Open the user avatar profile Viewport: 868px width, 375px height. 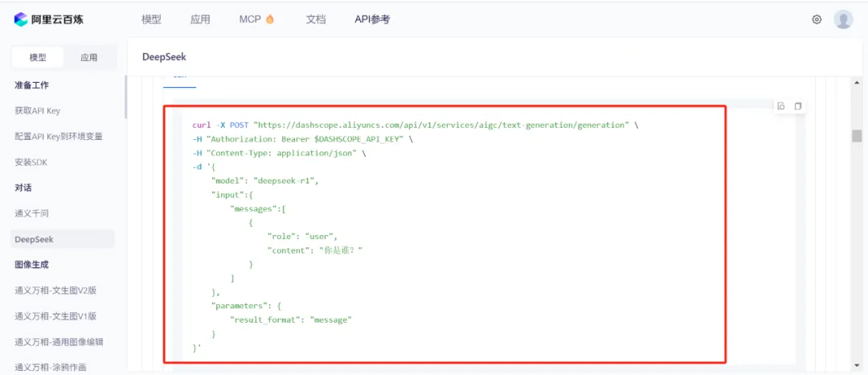pyautogui.click(x=843, y=19)
